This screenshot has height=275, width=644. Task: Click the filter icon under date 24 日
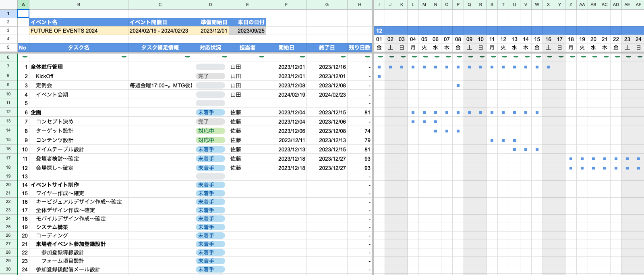click(x=640, y=58)
